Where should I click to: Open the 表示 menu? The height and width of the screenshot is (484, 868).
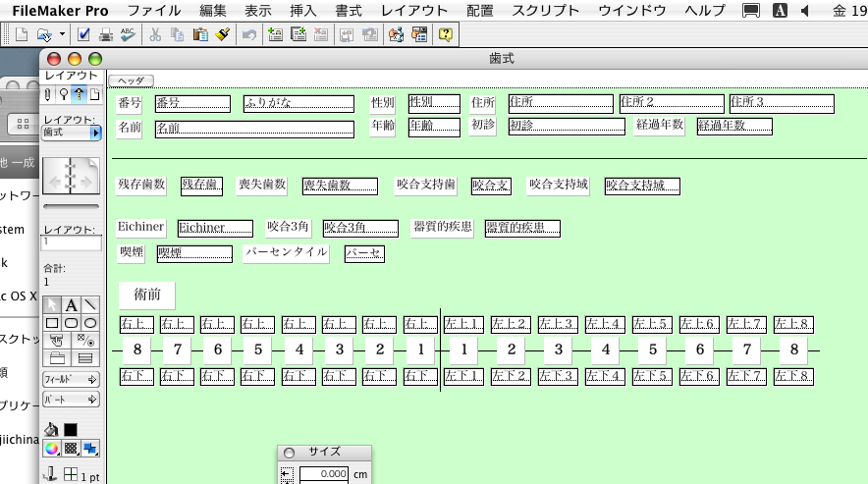click(x=258, y=11)
